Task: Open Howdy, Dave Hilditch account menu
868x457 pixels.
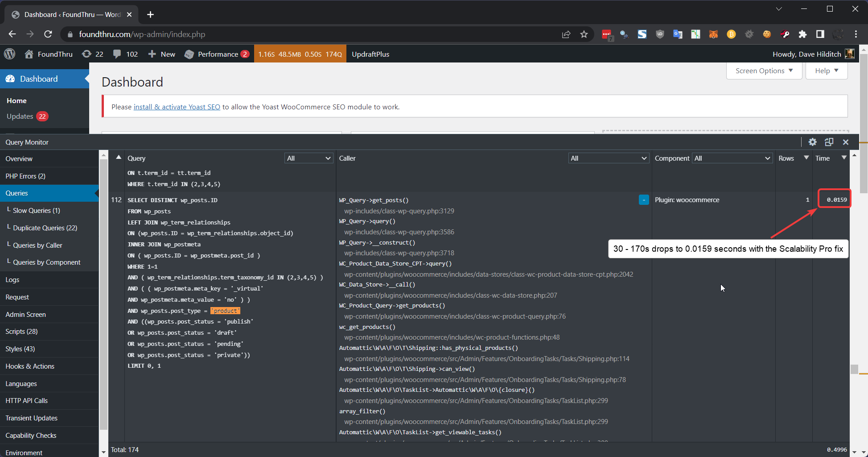Action: [x=813, y=54]
